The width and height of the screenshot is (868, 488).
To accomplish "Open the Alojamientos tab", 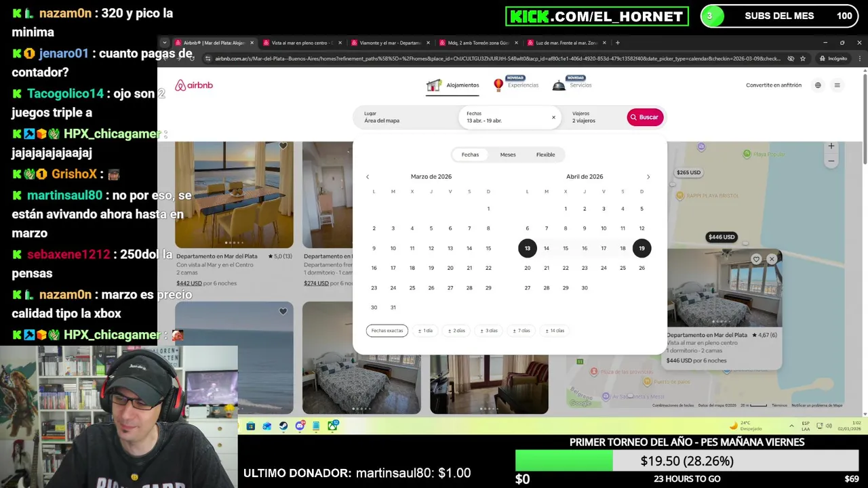I will (452, 85).
